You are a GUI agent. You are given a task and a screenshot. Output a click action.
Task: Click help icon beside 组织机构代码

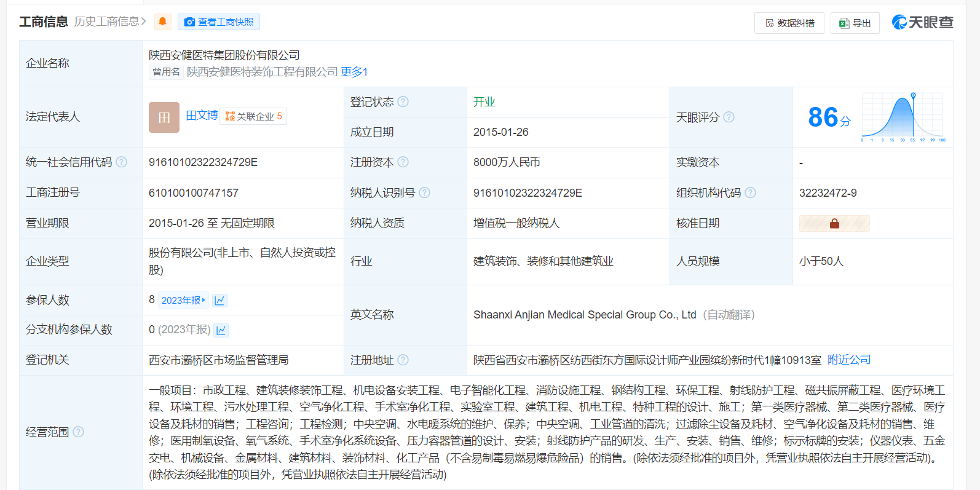tap(750, 192)
